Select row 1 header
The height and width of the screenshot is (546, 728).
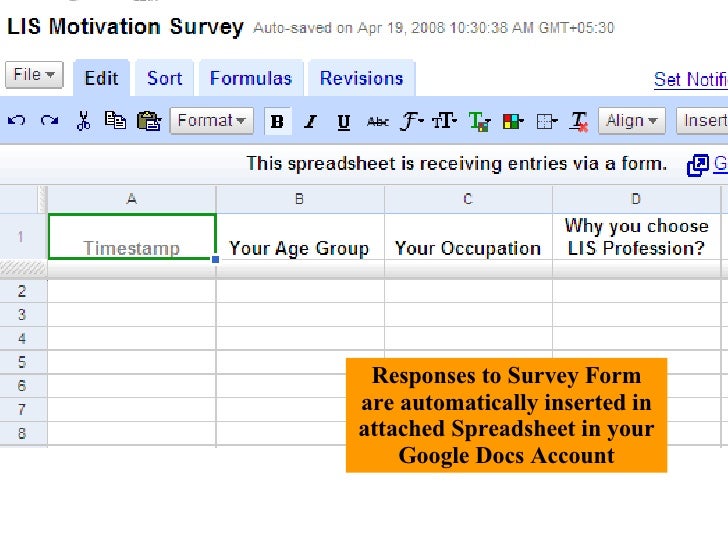(x=21, y=237)
